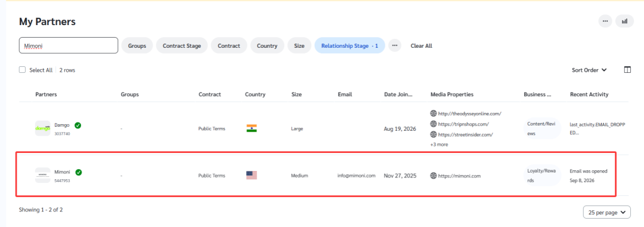The image size is (644, 227).
Task: Tick the Select All checkbox
Action: pyautogui.click(x=23, y=70)
